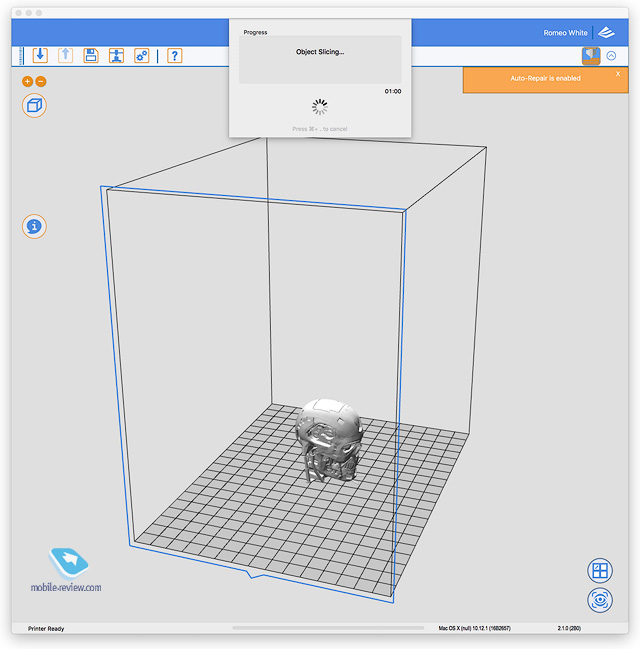This screenshot has width=640, height=649.
Task: Toggle the eye preview icon
Action: (x=600, y=600)
